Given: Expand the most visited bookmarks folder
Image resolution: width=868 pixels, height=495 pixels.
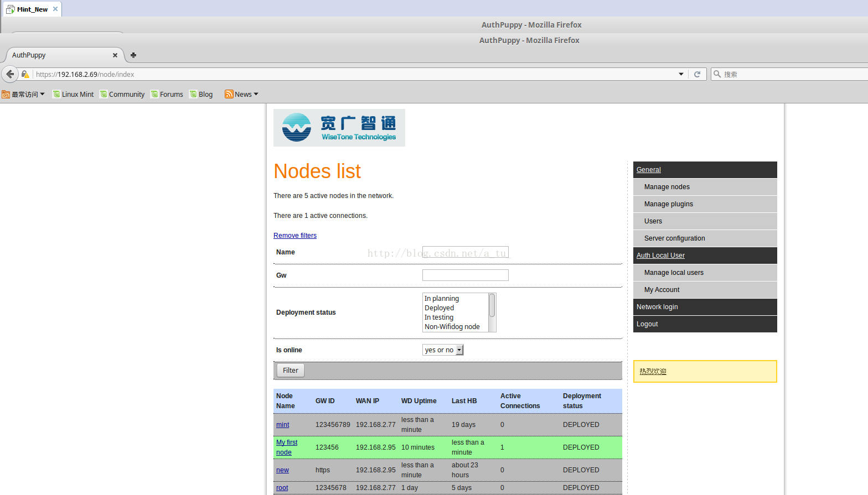Looking at the screenshot, I should [23, 95].
